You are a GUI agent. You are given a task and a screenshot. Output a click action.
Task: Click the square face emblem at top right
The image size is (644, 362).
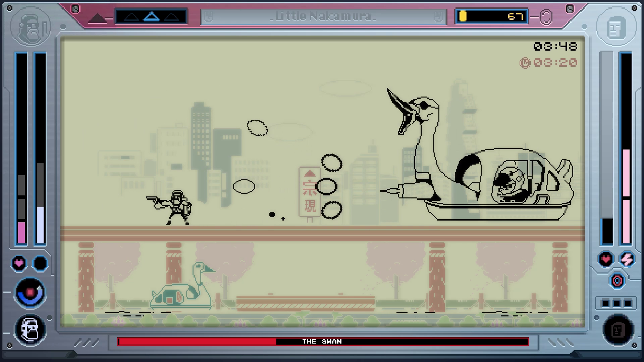point(616,26)
